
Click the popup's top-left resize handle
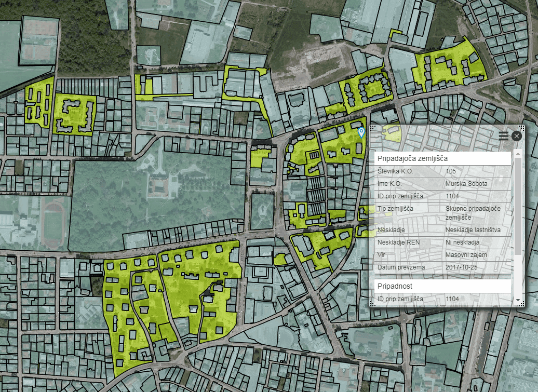pos(372,127)
